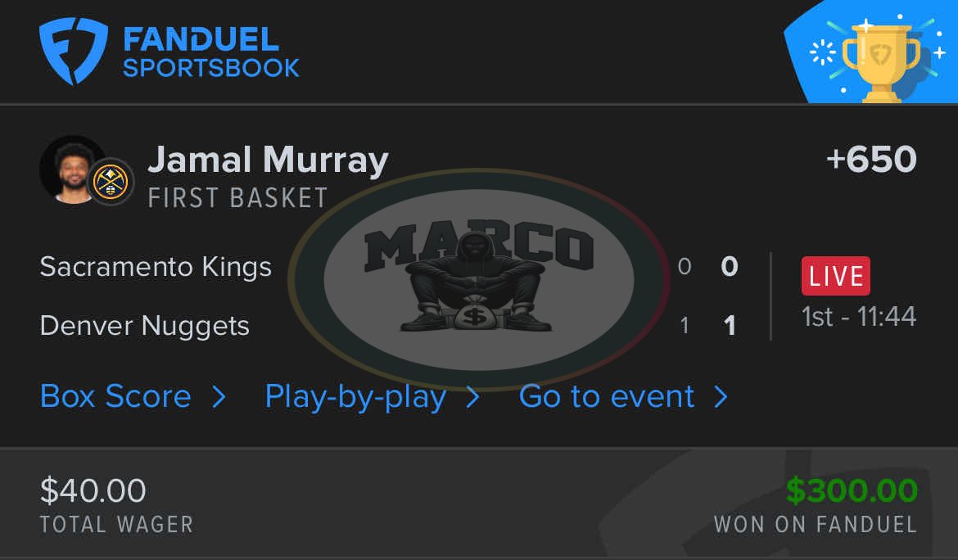
Task: Click the $40.00 total wager amount
Action: pos(93,490)
